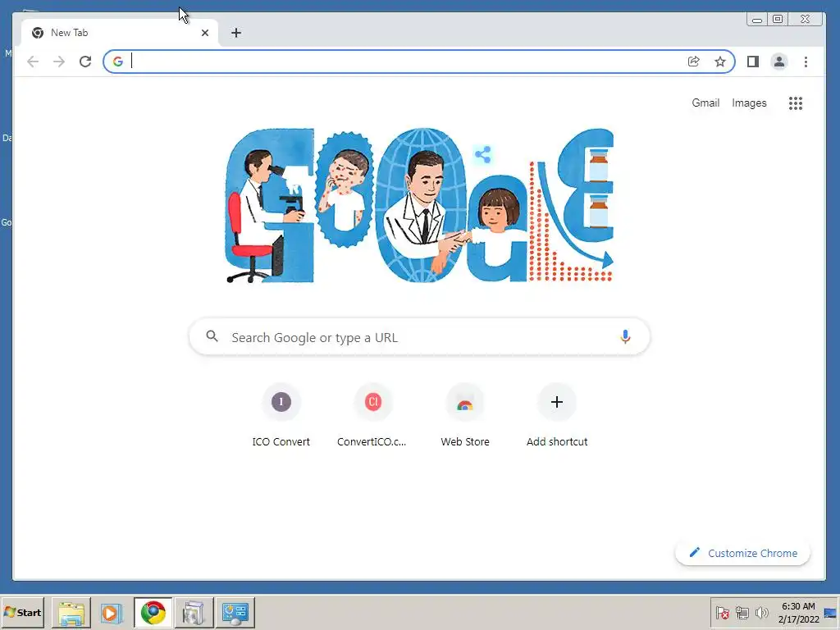Select the New Tab tab
840x630 pixels.
tap(120, 33)
